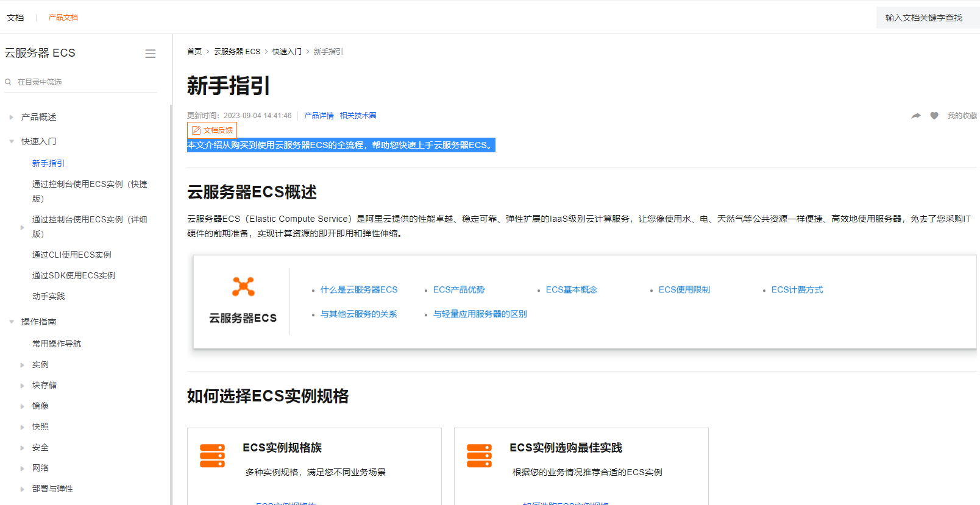This screenshot has width=980, height=505.
Task: Expand the 安全 tree node
Action: click(x=22, y=448)
